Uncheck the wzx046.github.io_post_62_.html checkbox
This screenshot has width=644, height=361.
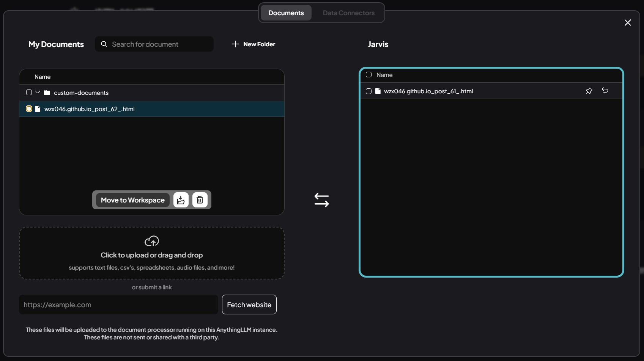tap(29, 109)
